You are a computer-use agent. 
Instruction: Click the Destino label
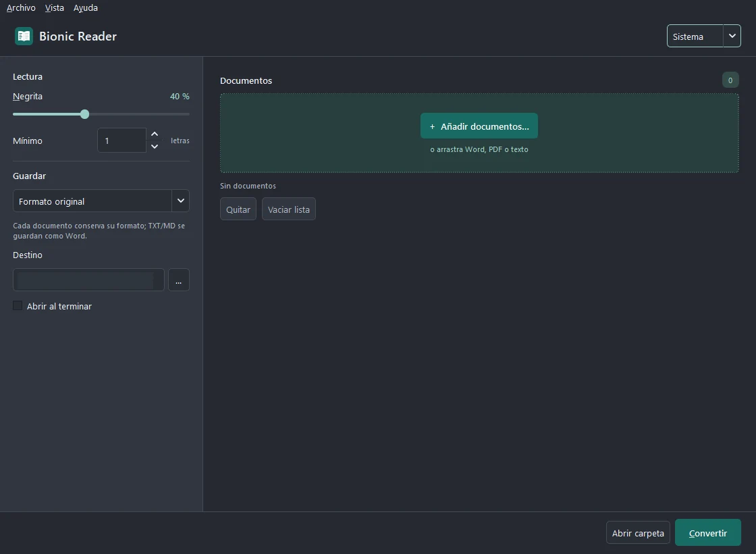click(x=28, y=255)
